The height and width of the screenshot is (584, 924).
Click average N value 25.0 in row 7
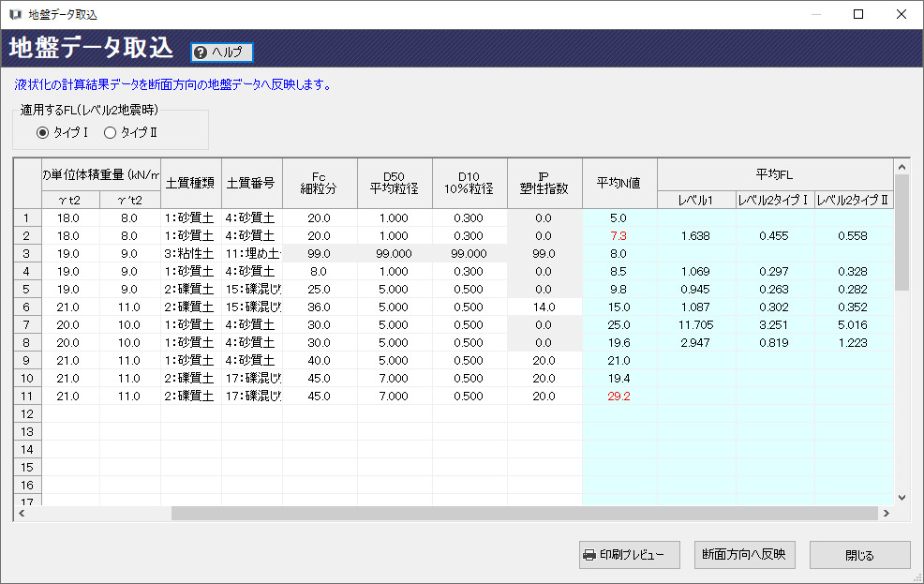pyautogui.click(x=618, y=324)
